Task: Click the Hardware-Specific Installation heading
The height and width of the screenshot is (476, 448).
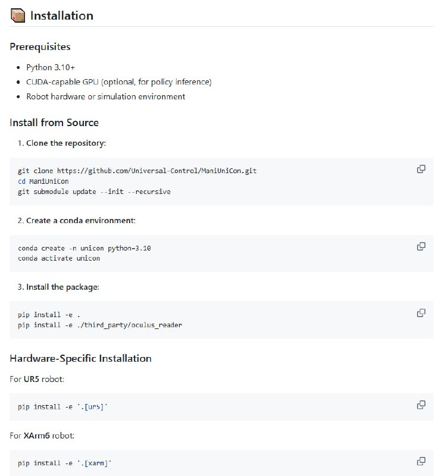Action: click(80, 358)
